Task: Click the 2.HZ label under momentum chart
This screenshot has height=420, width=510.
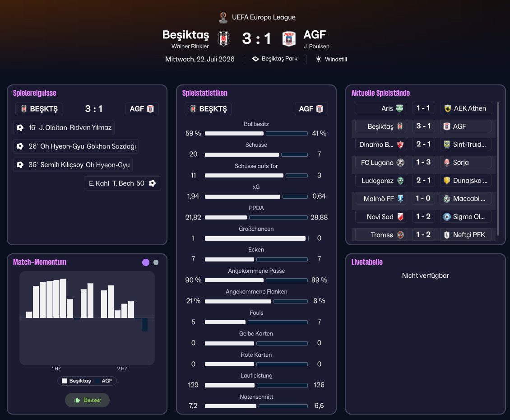Action: pos(122,369)
